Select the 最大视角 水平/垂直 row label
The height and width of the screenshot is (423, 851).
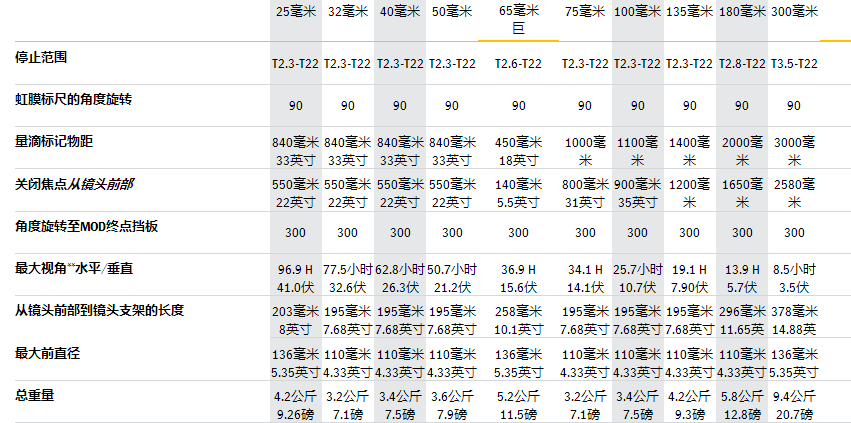click(74, 268)
